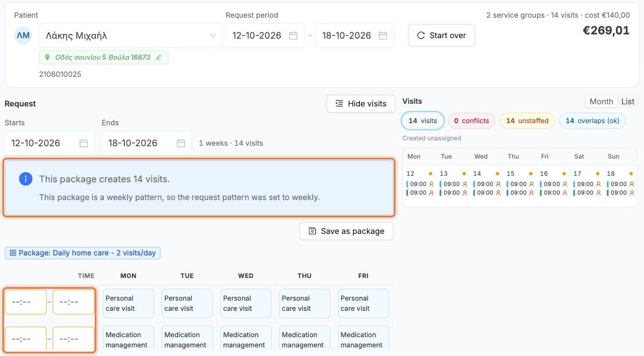Open calendar icon in Starts field
This screenshot has height=356, width=644.
click(x=84, y=143)
